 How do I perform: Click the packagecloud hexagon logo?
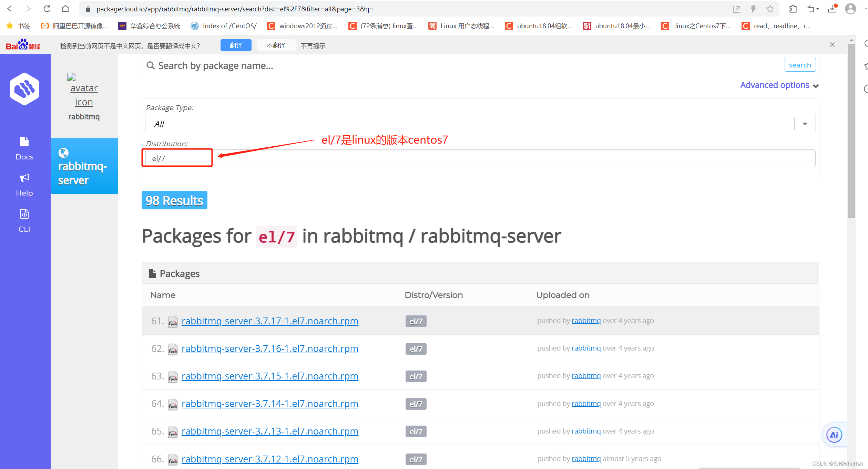click(x=24, y=89)
